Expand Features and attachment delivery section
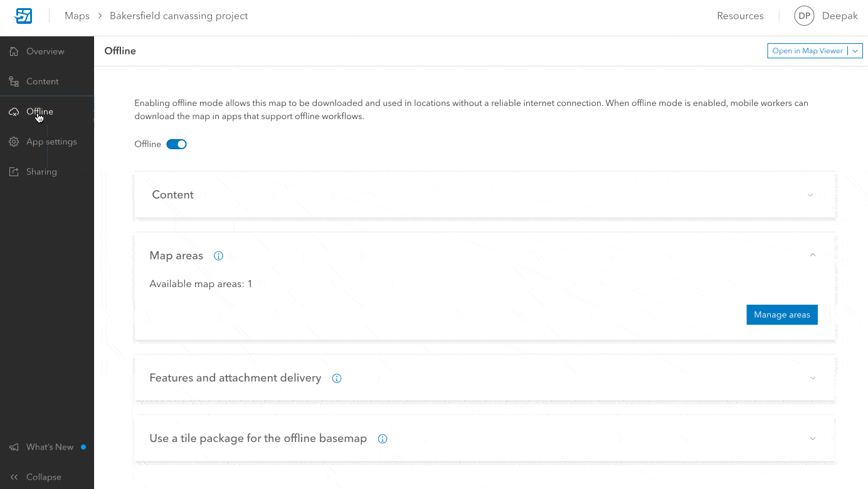This screenshot has width=868, height=489. [x=813, y=378]
